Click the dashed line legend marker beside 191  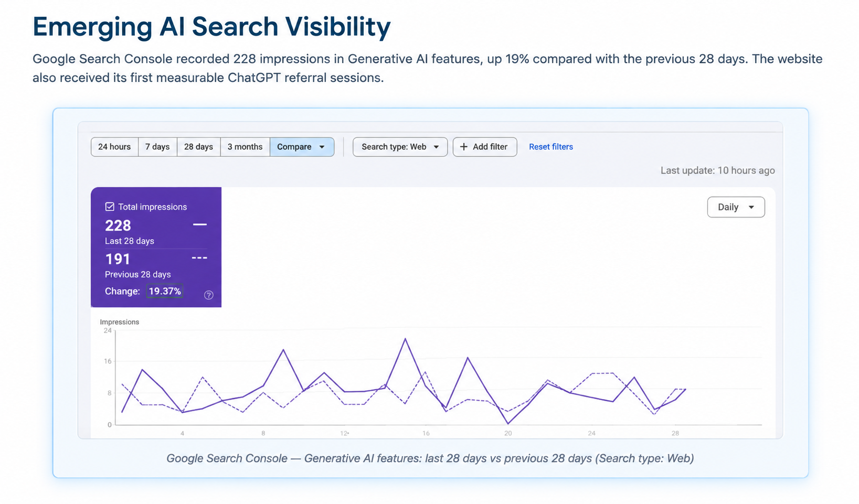(199, 258)
